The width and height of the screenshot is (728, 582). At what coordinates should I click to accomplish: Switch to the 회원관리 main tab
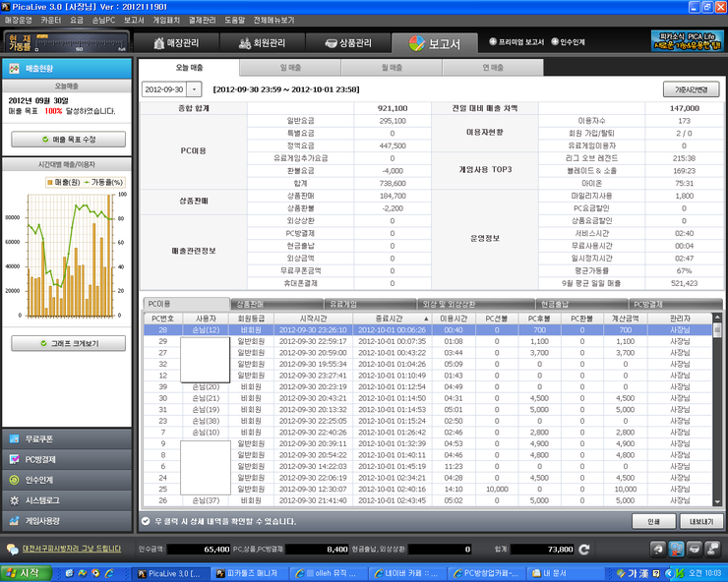(x=263, y=43)
